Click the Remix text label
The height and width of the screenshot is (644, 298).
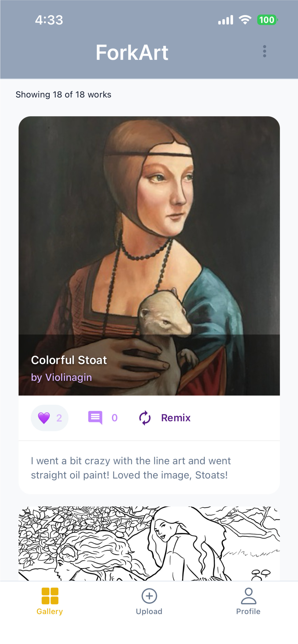click(x=176, y=418)
